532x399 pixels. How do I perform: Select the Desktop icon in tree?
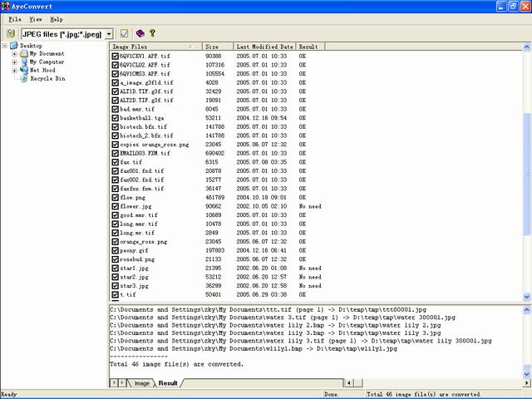tap(13, 46)
